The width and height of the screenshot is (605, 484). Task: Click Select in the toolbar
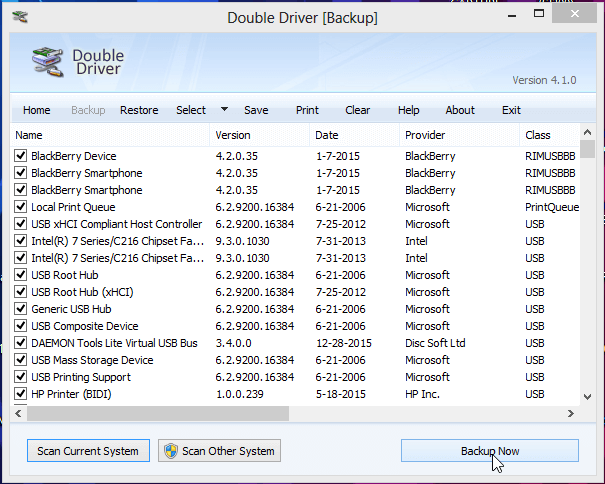click(191, 110)
